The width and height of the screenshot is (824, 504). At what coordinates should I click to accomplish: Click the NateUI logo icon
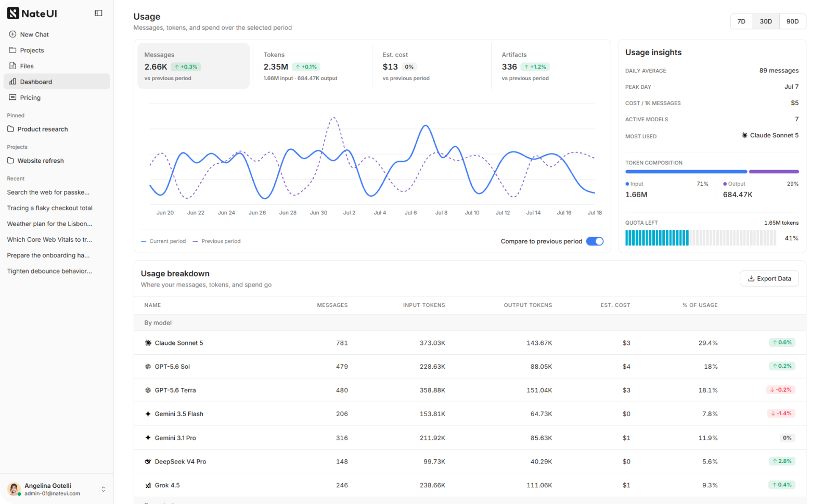coord(12,14)
